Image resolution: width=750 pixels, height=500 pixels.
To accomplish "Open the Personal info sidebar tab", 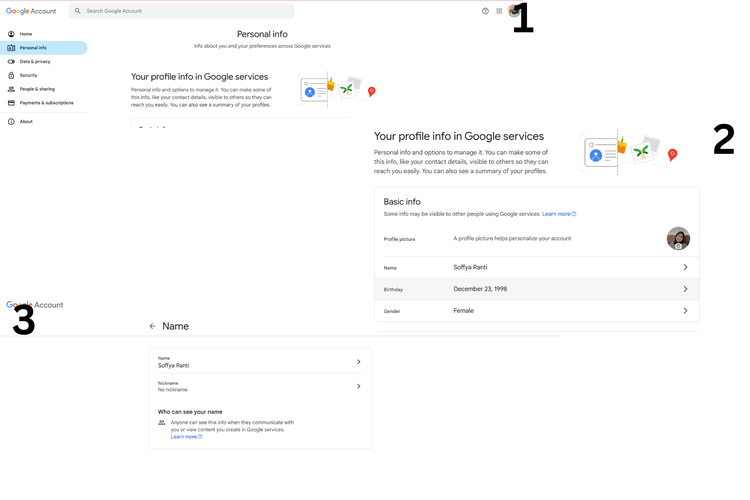I will pos(33,48).
